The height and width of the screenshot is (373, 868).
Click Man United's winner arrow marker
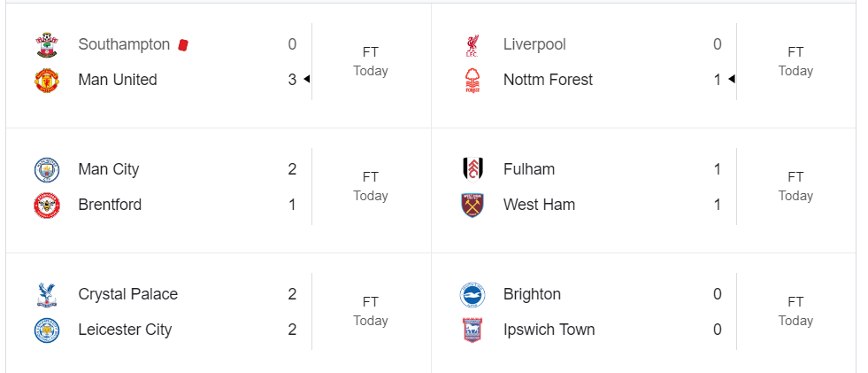pyautogui.click(x=306, y=80)
